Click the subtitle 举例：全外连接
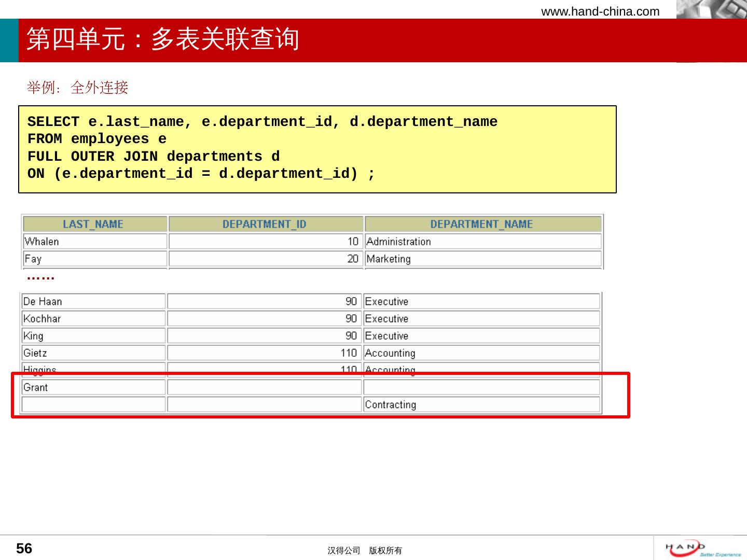747x560 pixels. point(77,88)
